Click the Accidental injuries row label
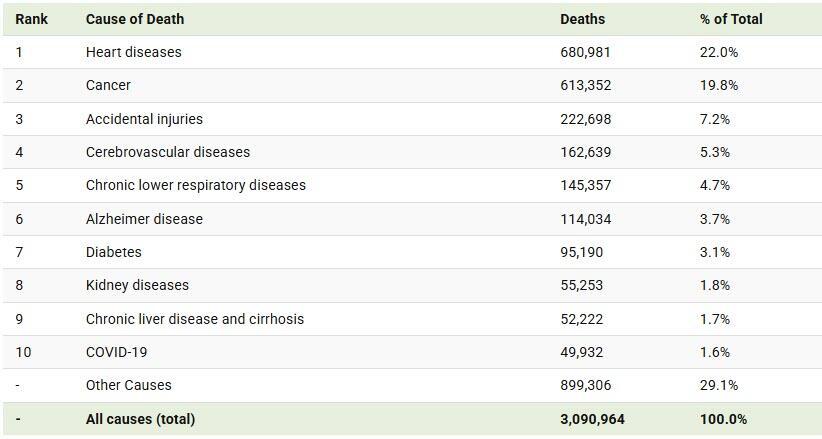Viewport: 822px width, 439px height. coord(144,119)
